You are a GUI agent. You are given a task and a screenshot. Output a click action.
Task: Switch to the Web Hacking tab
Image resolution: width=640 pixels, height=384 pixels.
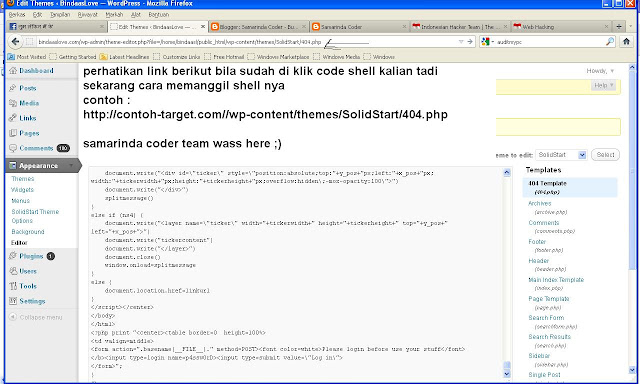[561, 27]
